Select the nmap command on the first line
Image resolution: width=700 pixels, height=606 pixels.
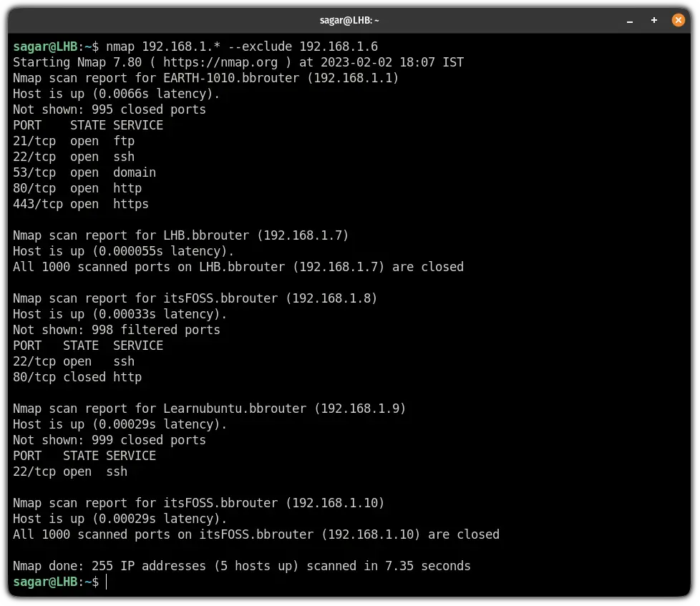point(122,47)
